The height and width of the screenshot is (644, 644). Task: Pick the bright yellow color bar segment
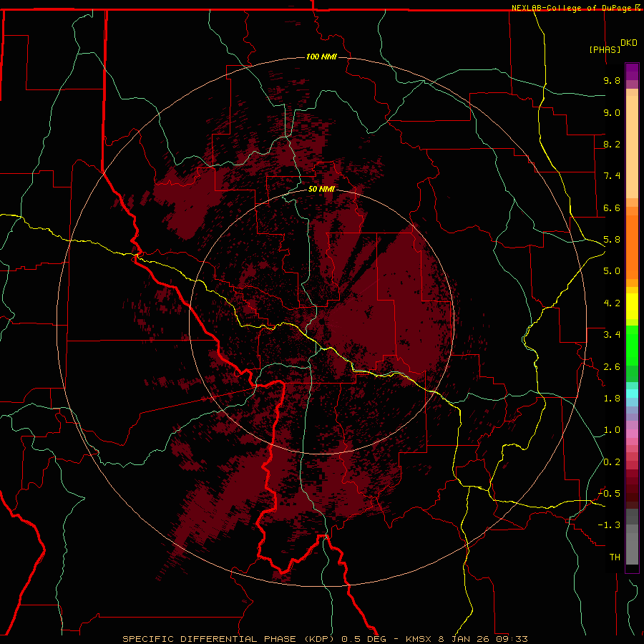[632, 306]
